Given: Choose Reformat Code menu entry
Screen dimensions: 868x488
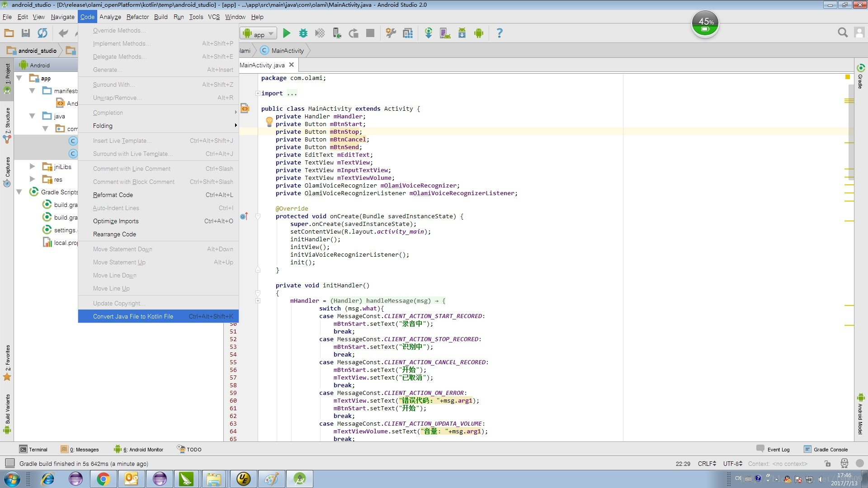Looking at the screenshot, I should pos(113,195).
